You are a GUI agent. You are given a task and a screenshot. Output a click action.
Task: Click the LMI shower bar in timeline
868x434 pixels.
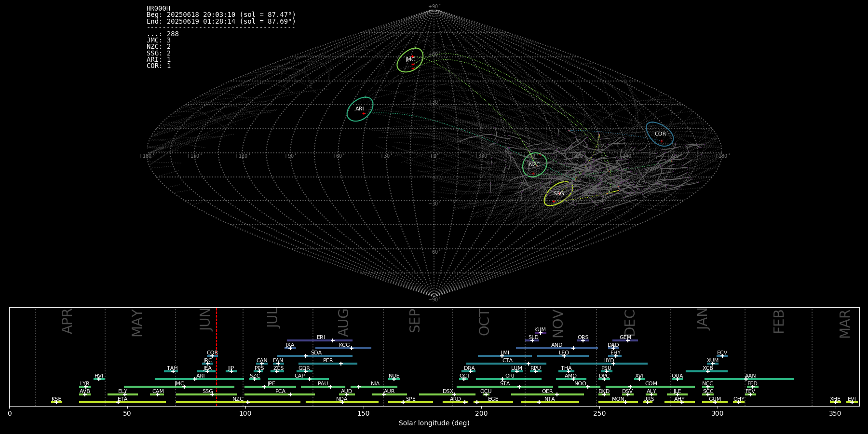tap(505, 356)
